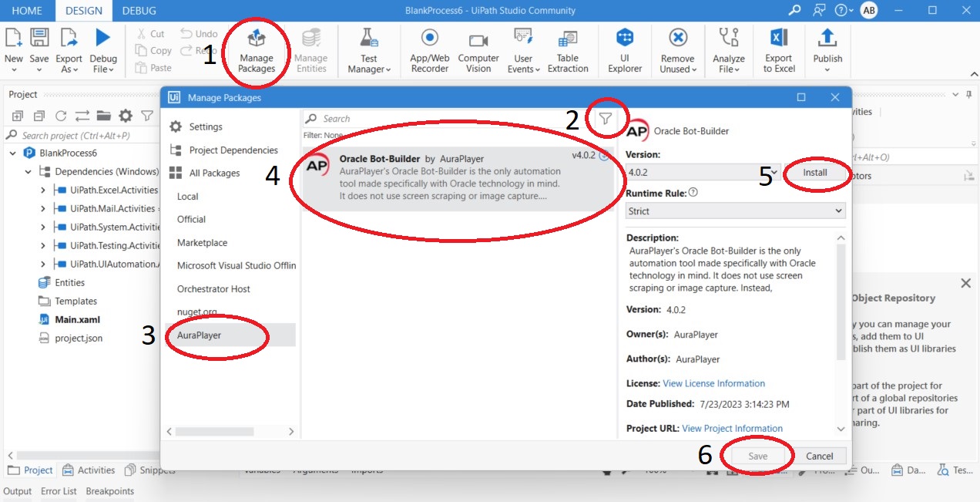Open the Breakpoints tab
Screen dimensions: 980x502
click(x=109, y=491)
